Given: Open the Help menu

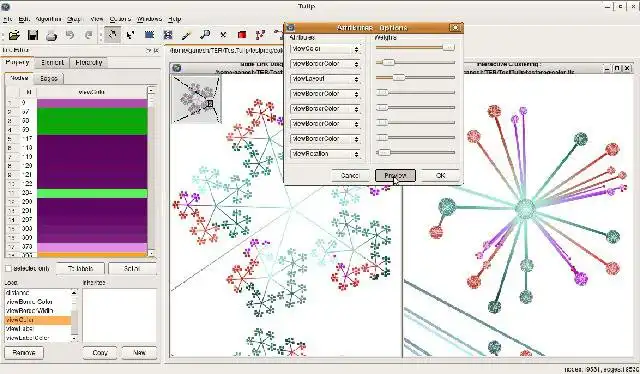Looking at the screenshot, I should point(175,19).
